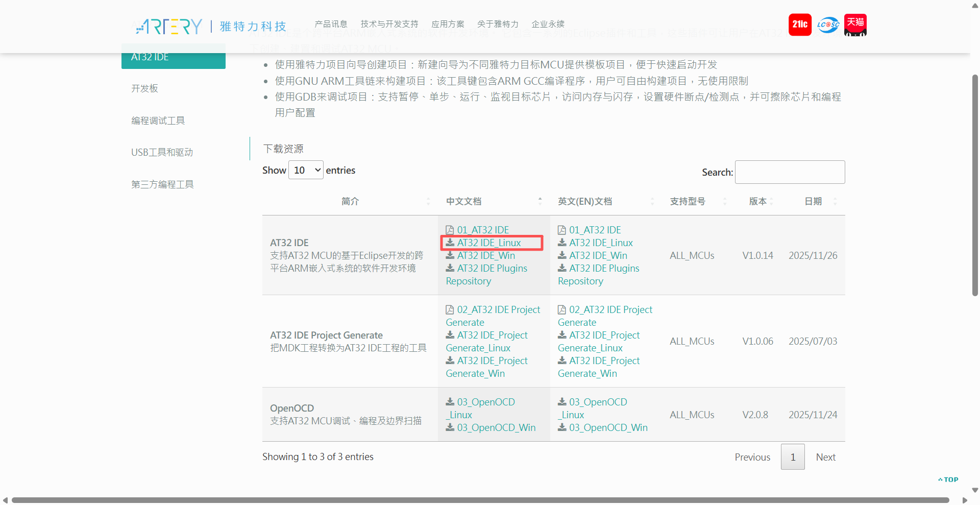The width and height of the screenshot is (980, 505).
Task: Click the 2025/11/26 date cell
Action: coord(813,255)
